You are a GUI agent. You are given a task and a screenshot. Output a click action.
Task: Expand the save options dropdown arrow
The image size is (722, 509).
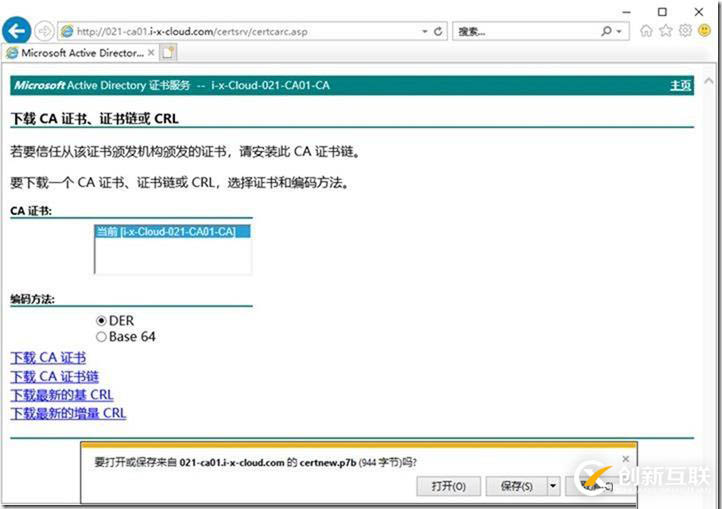(553, 486)
